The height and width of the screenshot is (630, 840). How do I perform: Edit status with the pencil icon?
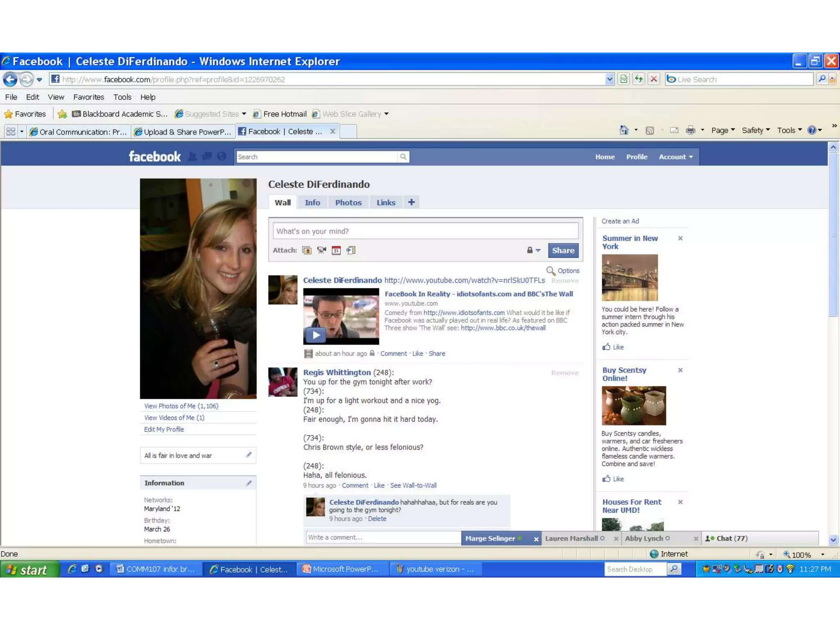[x=249, y=455]
